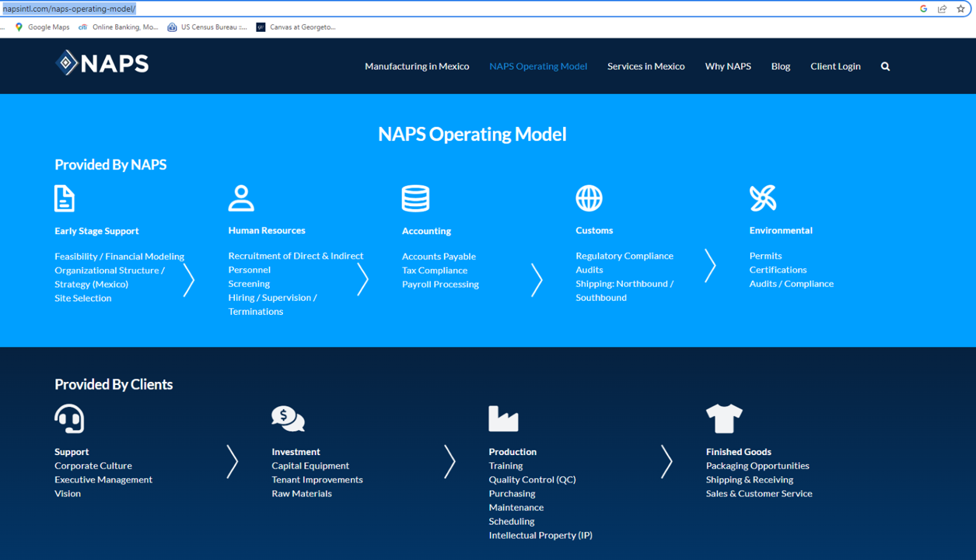The height and width of the screenshot is (560, 976).
Task: Open Services in Mexico menu
Action: pyautogui.click(x=645, y=66)
